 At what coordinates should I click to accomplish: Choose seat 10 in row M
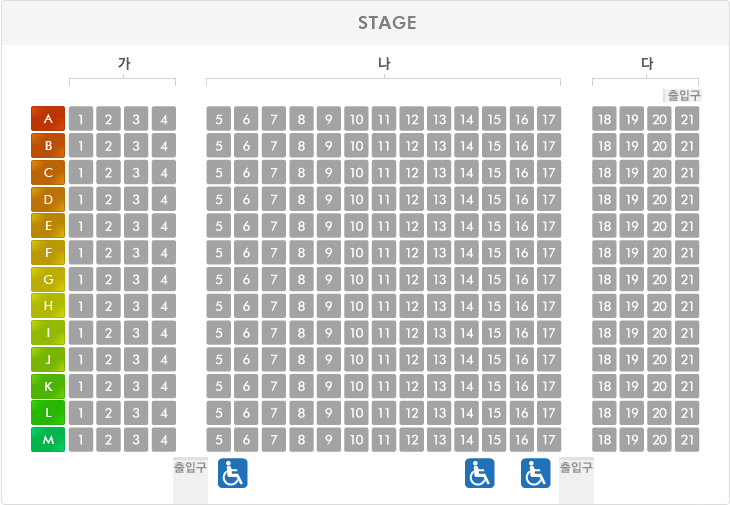pyautogui.click(x=357, y=439)
